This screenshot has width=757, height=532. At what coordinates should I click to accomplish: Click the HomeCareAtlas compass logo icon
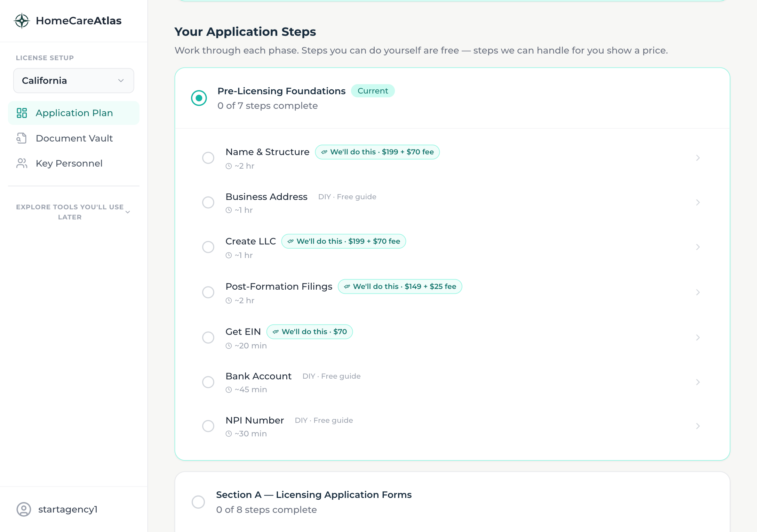(x=22, y=21)
